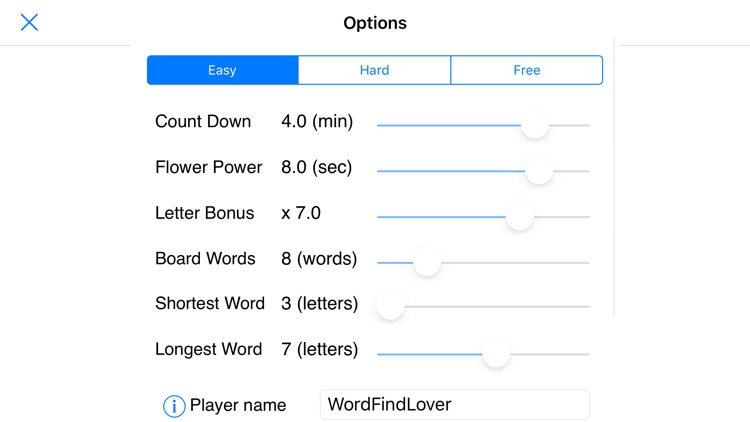The image size is (750, 422).
Task: Choose the Free mode tab
Action: click(526, 70)
